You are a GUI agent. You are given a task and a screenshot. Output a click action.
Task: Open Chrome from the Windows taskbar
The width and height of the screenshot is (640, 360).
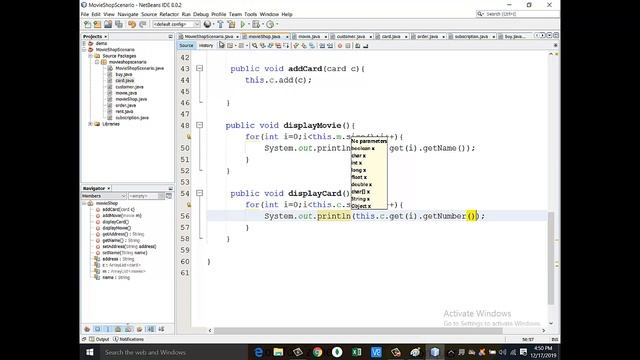click(317, 352)
